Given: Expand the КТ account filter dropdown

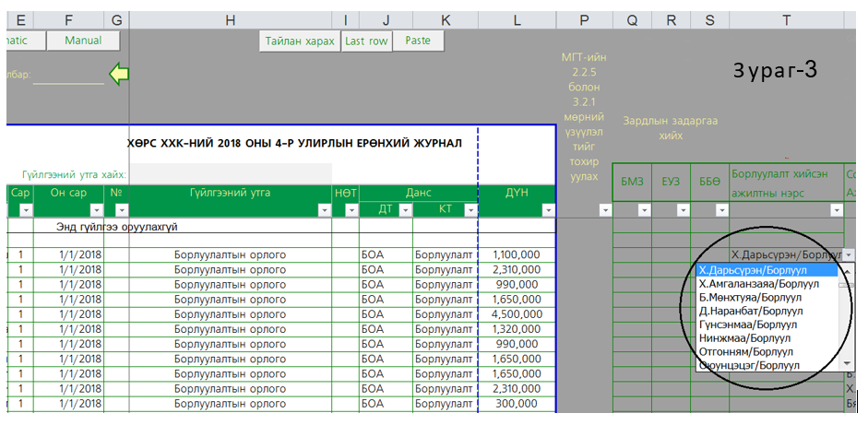Looking at the screenshot, I should tap(470, 210).
